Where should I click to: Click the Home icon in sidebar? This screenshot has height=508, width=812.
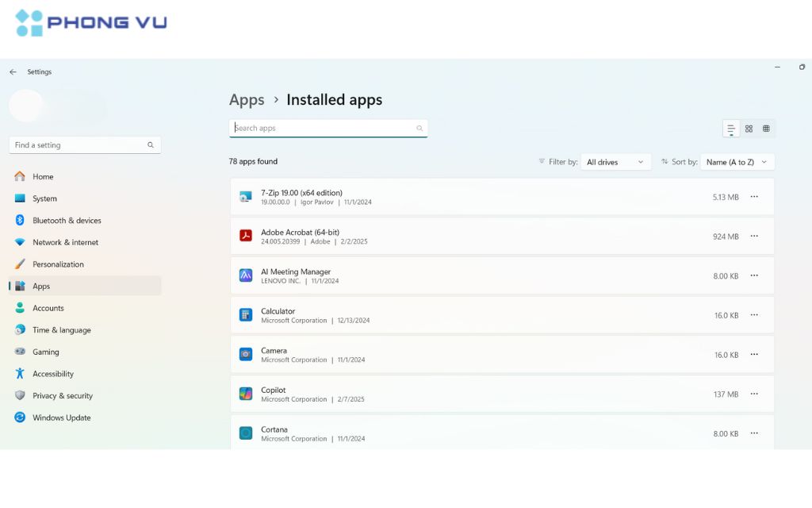[x=20, y=176]
